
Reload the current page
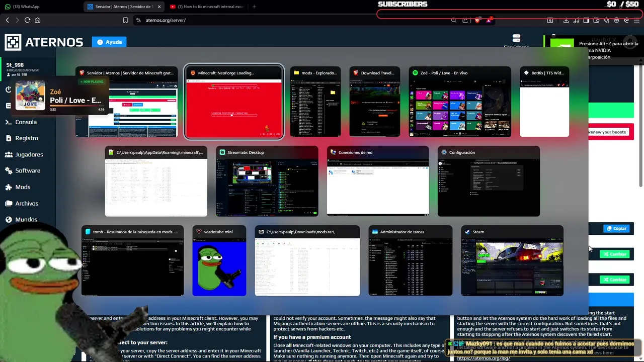pos(27,20)
